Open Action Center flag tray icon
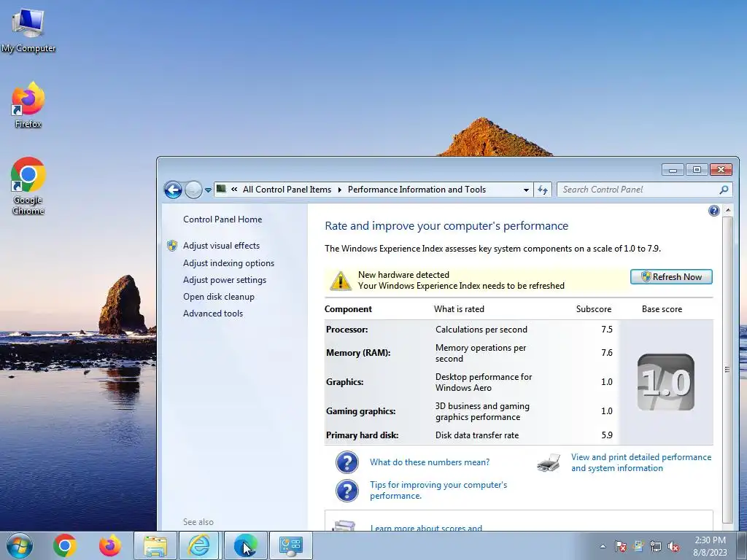 620,546
